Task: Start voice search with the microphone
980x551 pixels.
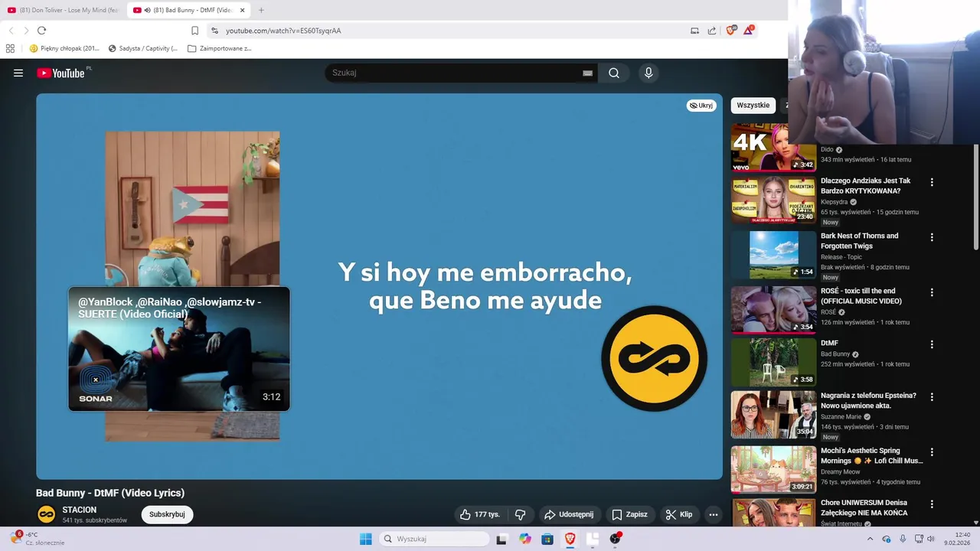Action: click(648, 73)
